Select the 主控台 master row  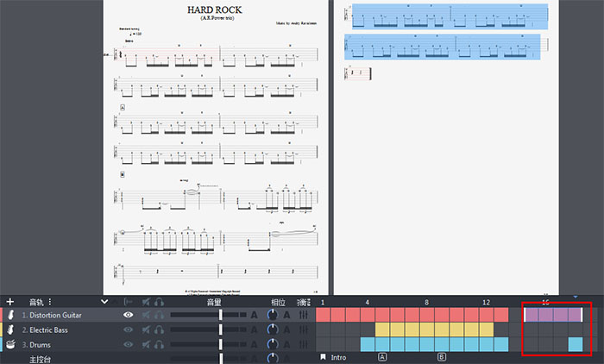[41, 358]
